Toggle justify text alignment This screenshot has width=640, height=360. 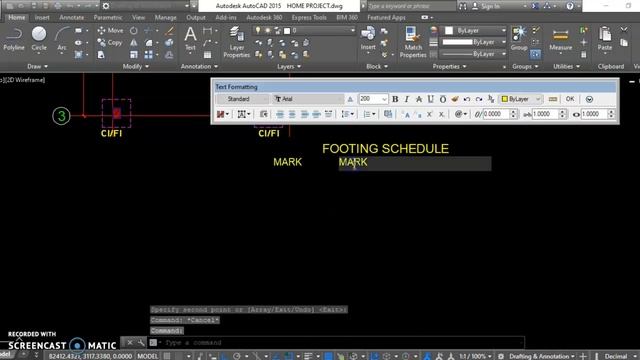[316, 114]
